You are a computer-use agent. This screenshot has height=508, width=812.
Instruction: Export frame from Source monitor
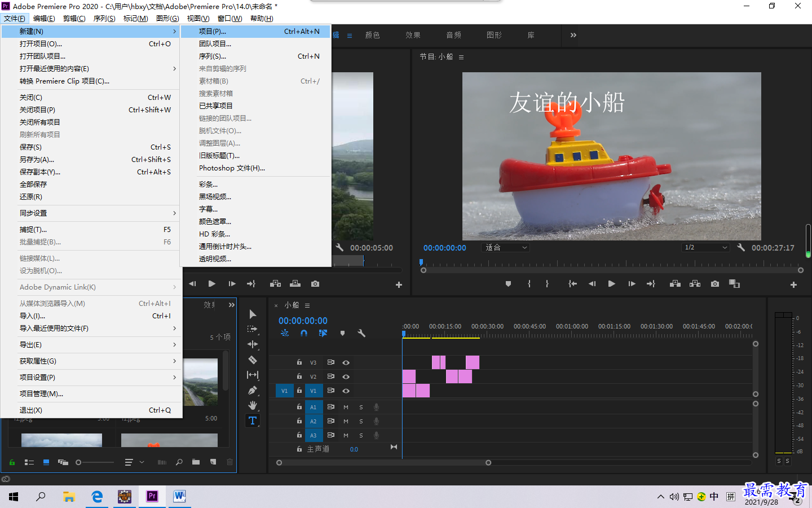tap(315, 284)
